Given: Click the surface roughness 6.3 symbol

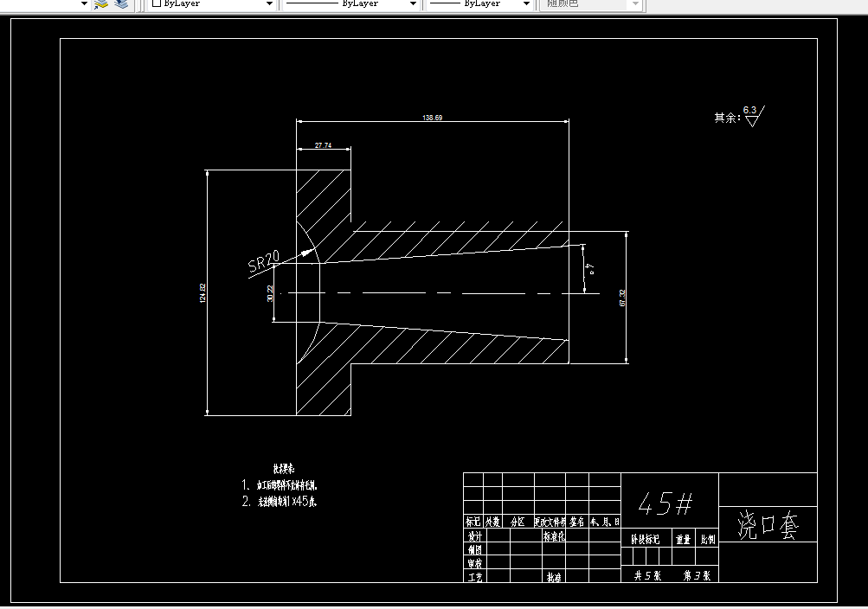Looking at the screenshot, I should [x=754, y=116].
